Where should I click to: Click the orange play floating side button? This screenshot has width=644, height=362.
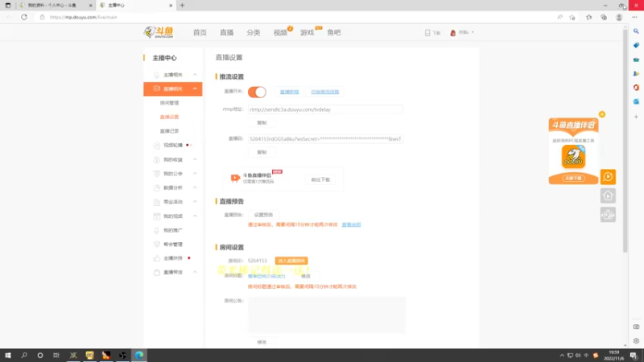pyautogui.click(x=608, y=177)
